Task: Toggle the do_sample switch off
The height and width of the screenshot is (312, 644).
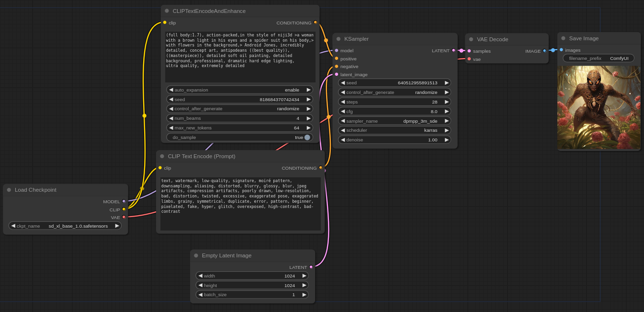Action: tap(307, 137)
